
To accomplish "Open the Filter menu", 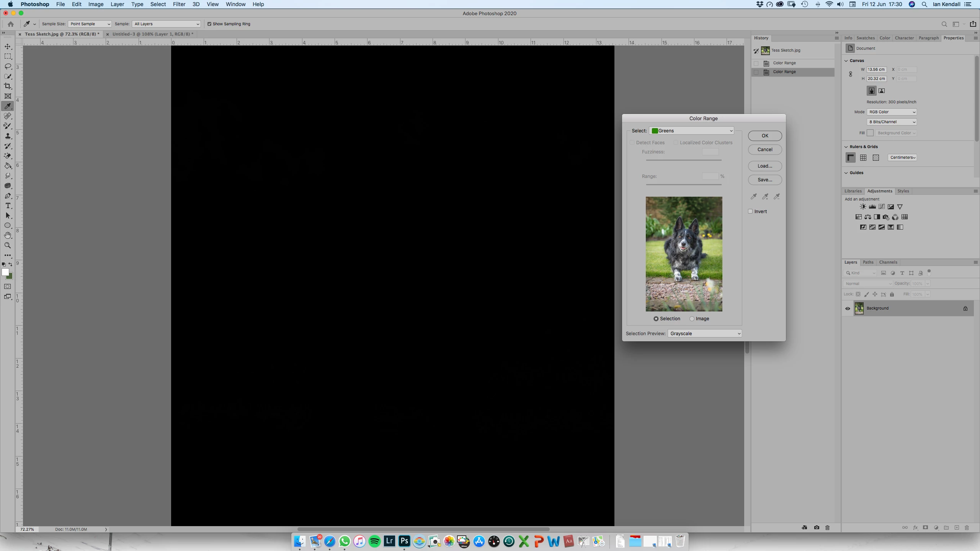I will (x=179, y=4).
